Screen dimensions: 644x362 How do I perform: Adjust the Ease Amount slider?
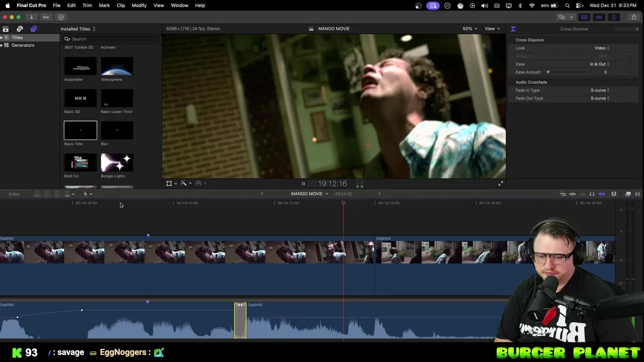click(548, 72)
